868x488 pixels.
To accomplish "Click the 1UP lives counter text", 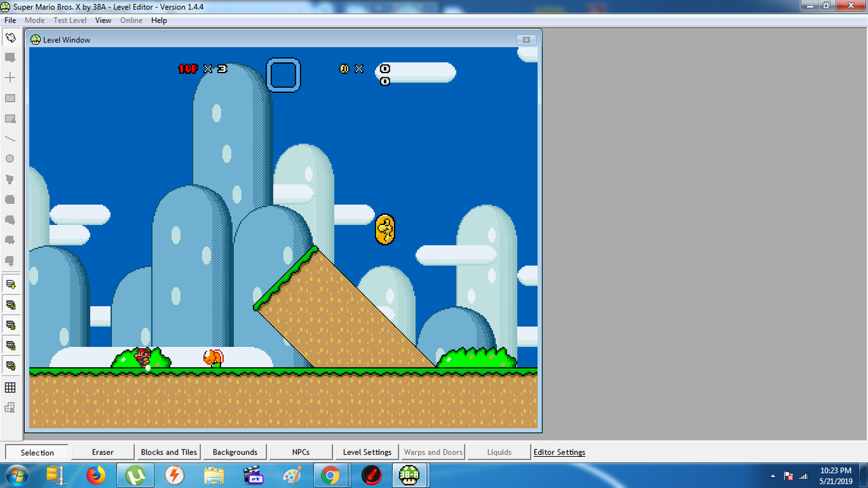I will 202,68.
